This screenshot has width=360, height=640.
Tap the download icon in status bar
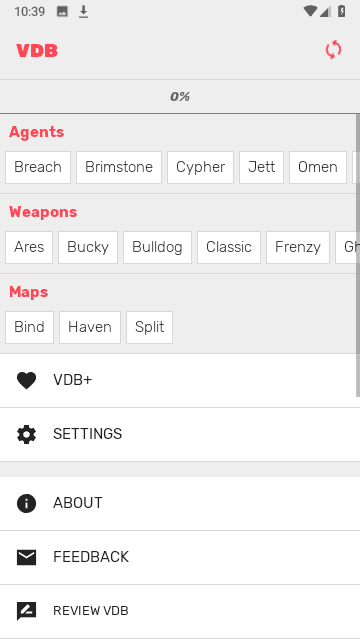(83, 12)
